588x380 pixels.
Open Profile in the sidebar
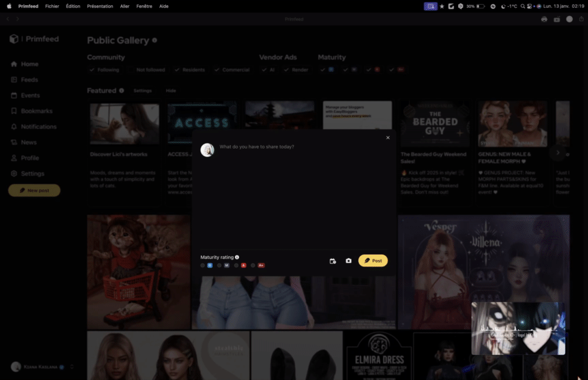pos(25,158)
